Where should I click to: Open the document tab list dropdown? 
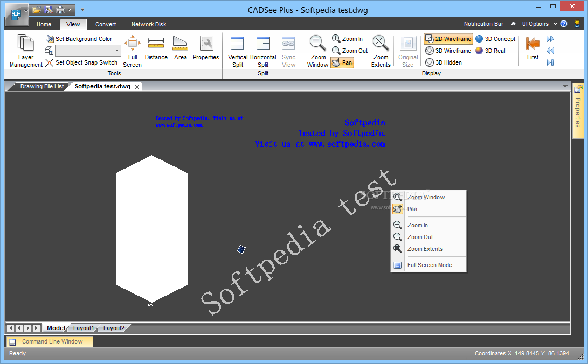pyautogui.click(x=565, y=87)
